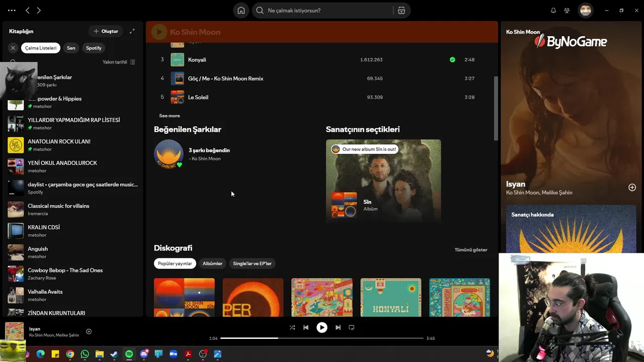This screenshot has height=362, width=644.
Task: Clear the library filter with X
Action: [13, 48]
